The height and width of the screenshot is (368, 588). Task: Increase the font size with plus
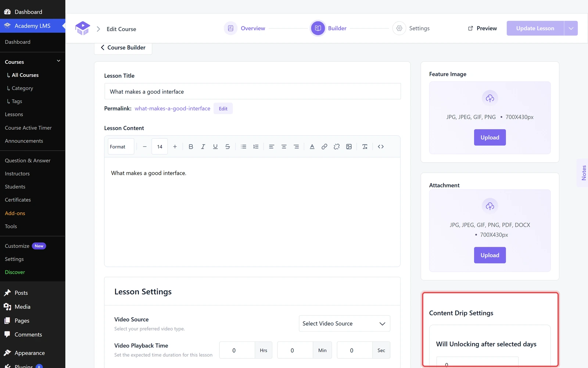pos(175,146)
